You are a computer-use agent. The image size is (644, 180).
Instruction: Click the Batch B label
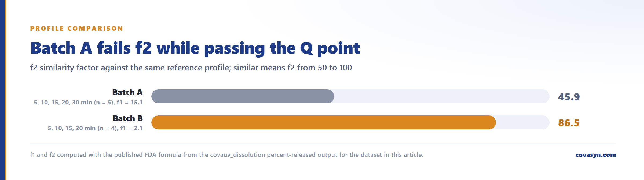[128, 118]
